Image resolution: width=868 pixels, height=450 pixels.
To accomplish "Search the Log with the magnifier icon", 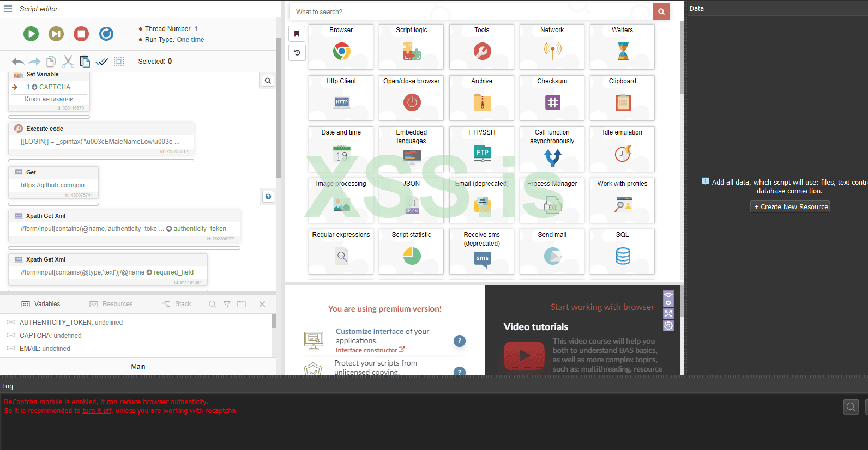I will (x=851, y=407).
